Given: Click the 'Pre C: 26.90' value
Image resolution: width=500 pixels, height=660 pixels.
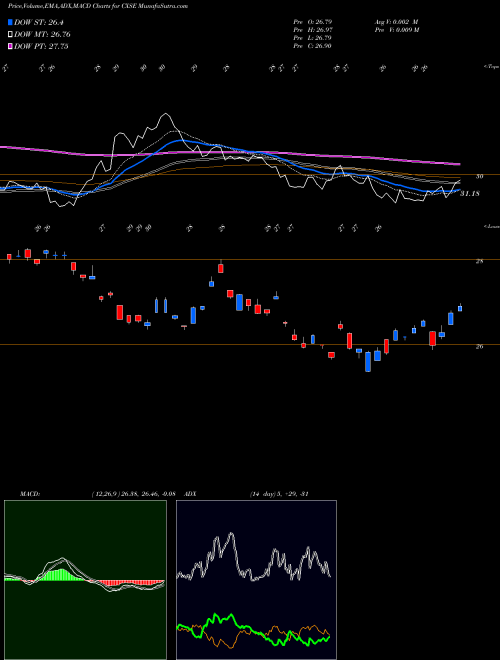Looking at the screenshot, I should [313, 45].
